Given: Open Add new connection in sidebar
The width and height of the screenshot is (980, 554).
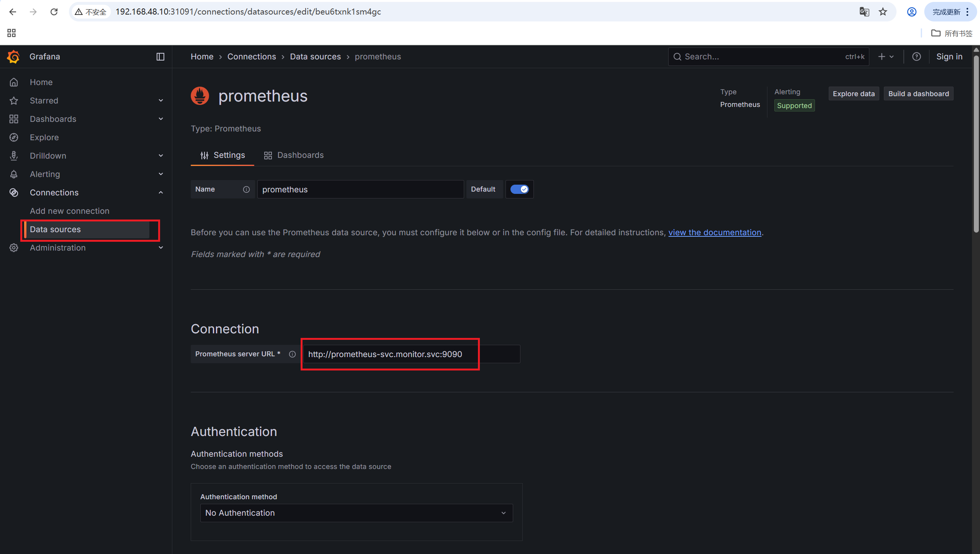Looking at the screenshot, I should click(x=70, y=211).
